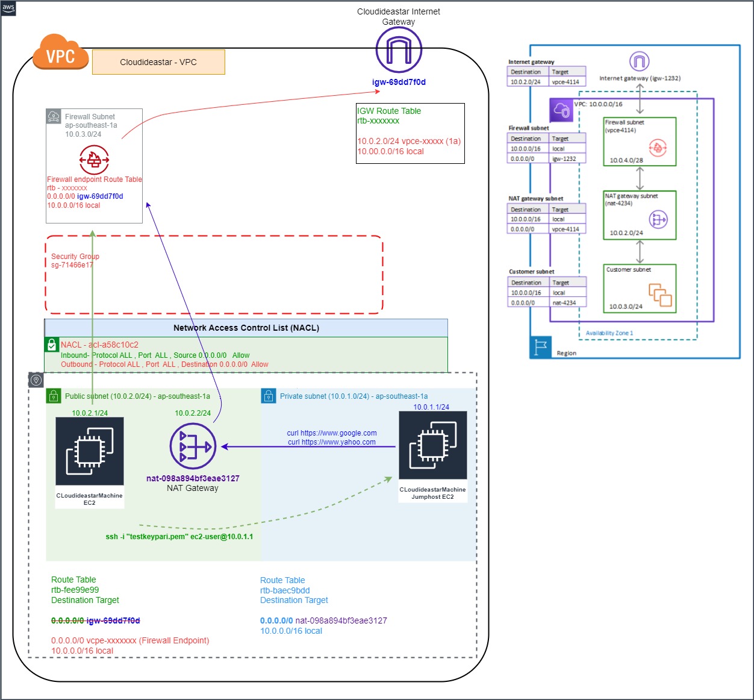Screen dimensions: 754x700
Task: Select the red firewall endpoint icon
Action: click(x=94, y=160)
